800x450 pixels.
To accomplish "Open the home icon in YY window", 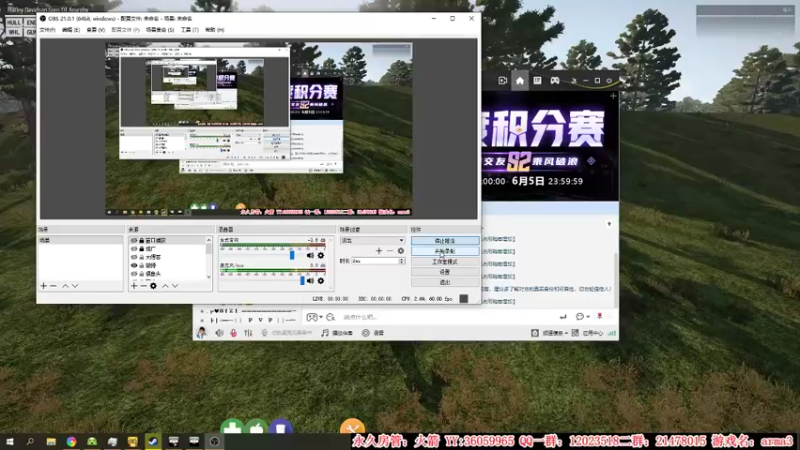I will [519, 81].
